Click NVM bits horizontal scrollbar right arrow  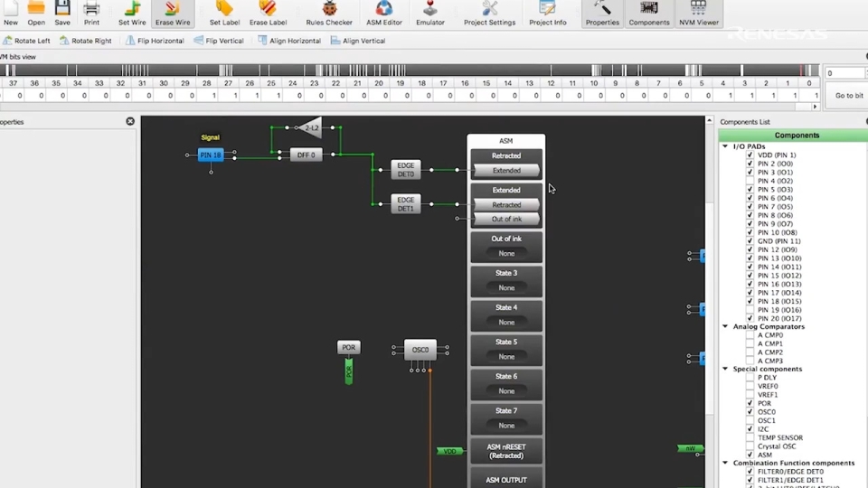(x=815, y=107)
